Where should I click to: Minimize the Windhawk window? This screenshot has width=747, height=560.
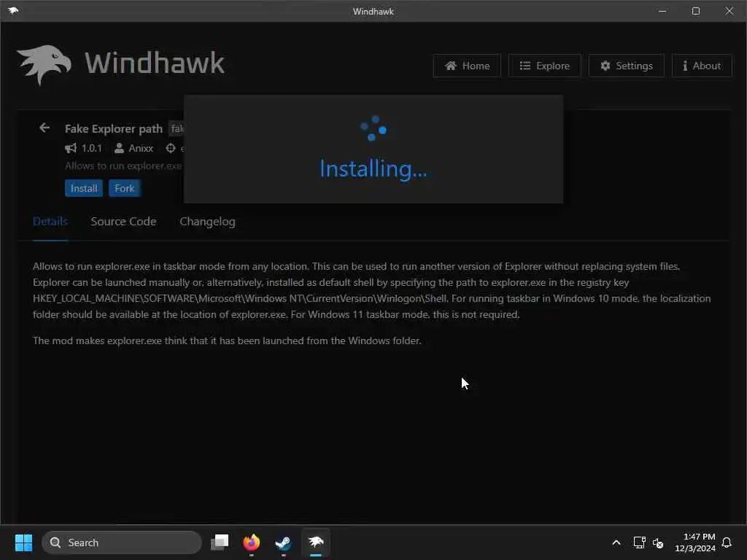coord(662,11)
